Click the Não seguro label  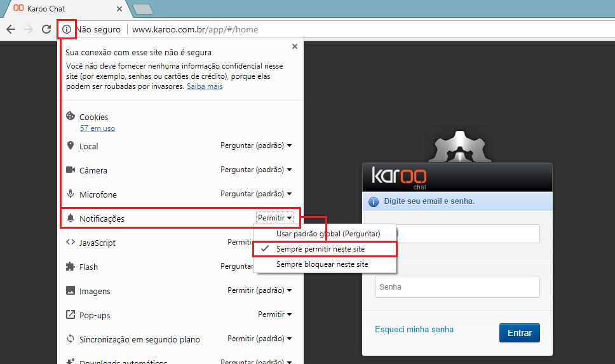98,29
